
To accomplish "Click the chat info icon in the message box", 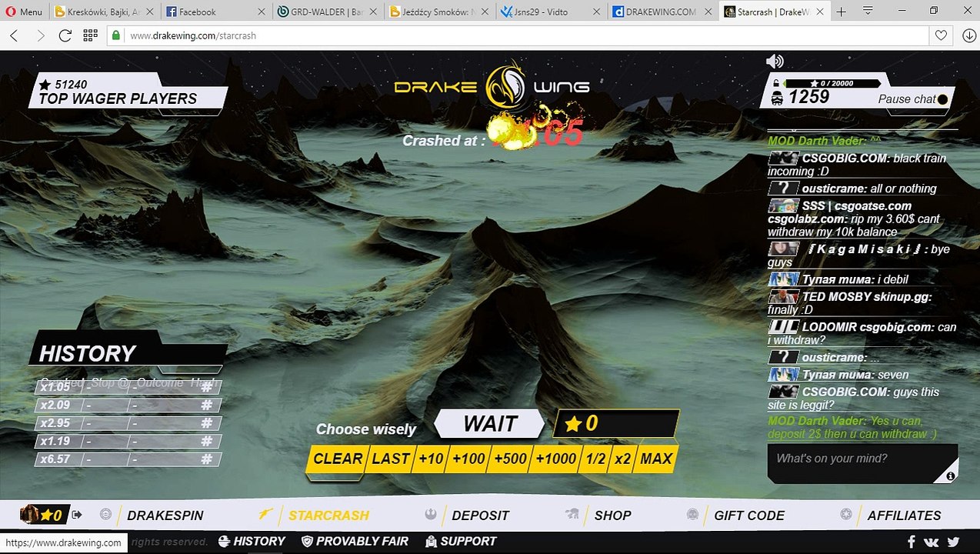I will 951,476.
